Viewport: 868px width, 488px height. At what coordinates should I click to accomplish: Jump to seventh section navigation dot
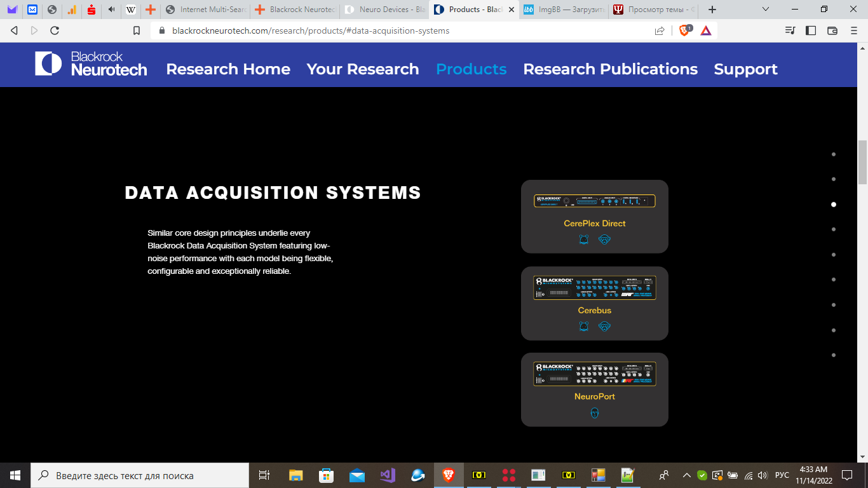tap(834, 305)
